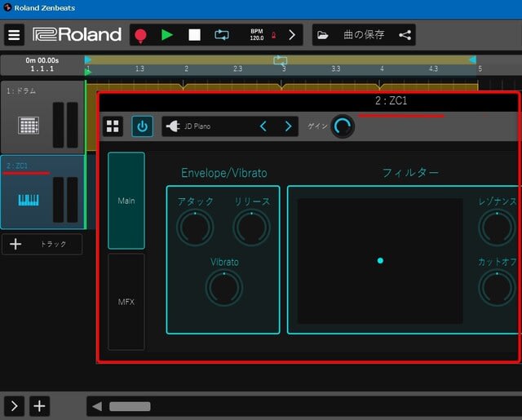
Task: Adjust the アタック attack knob
Action: point(195,228)
